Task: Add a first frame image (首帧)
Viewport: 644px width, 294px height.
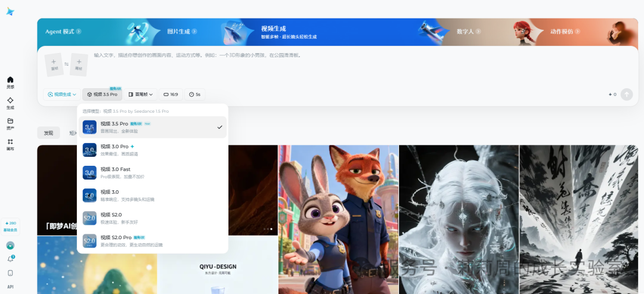Action: click(54, 64)
